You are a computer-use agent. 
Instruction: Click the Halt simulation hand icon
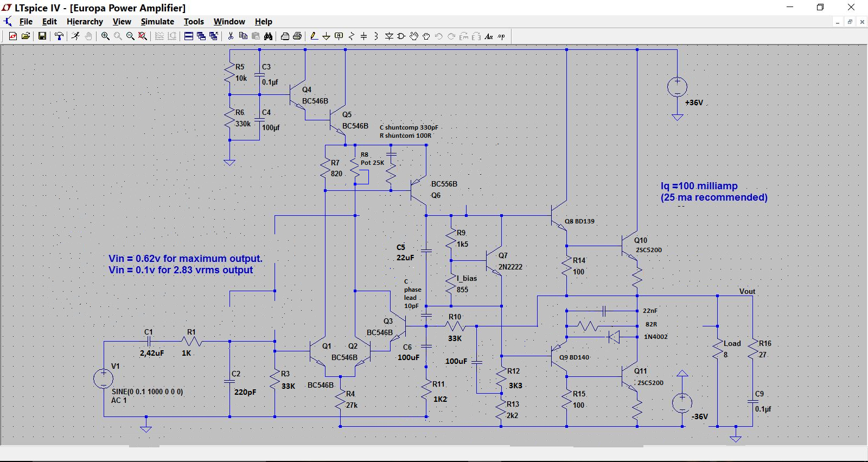coord(88,36)
